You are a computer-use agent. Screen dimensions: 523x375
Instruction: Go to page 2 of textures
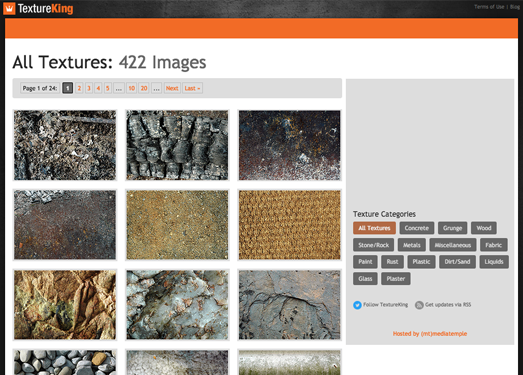[79, 88]
